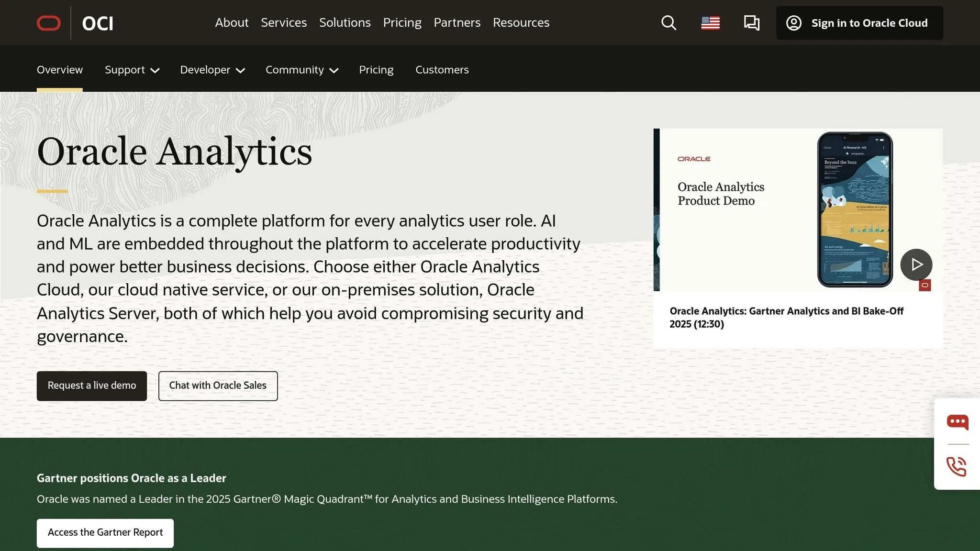This screenshot has height=551, width=980.
Task: Click Request a live demo button
Action: click(x=92, y=386)
